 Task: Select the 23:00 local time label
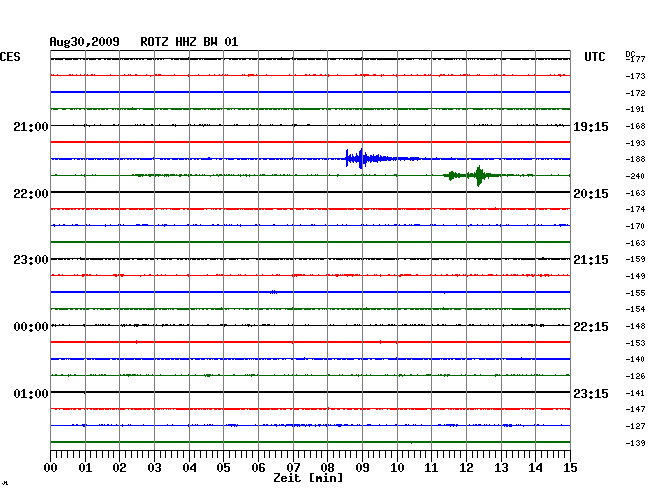(31, 260)
